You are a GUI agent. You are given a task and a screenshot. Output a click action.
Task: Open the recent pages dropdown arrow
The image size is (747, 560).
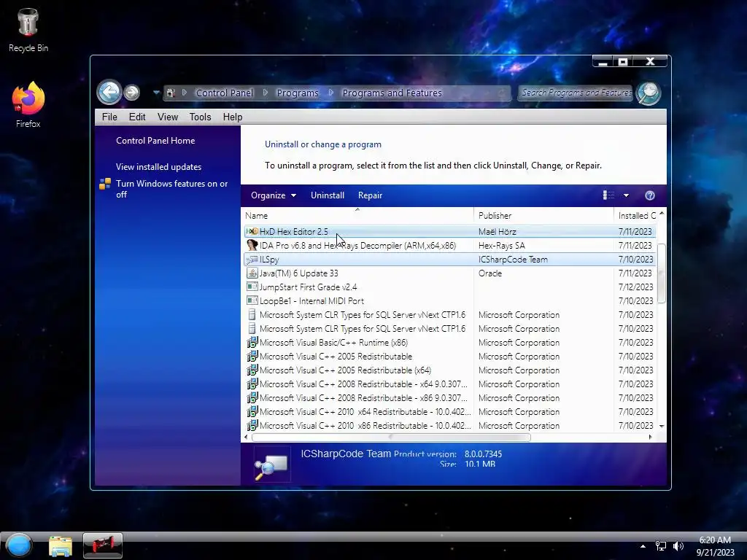tap(156, 93)
